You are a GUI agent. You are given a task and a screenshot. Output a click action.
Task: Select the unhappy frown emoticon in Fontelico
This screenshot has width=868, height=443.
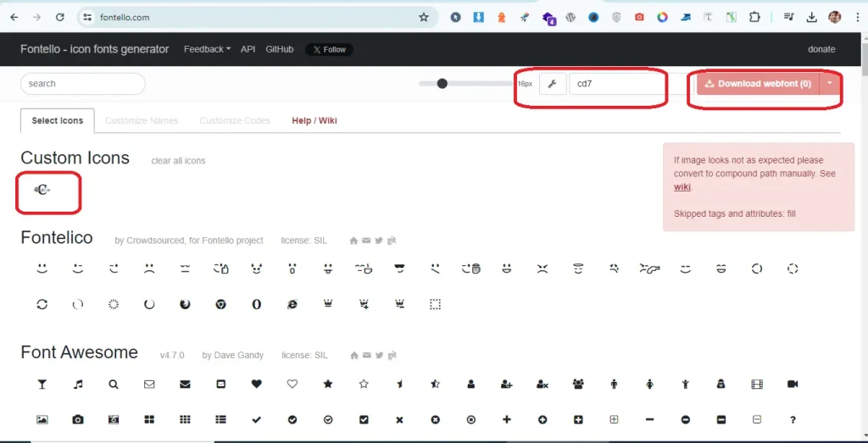click(x=149, y=269)
